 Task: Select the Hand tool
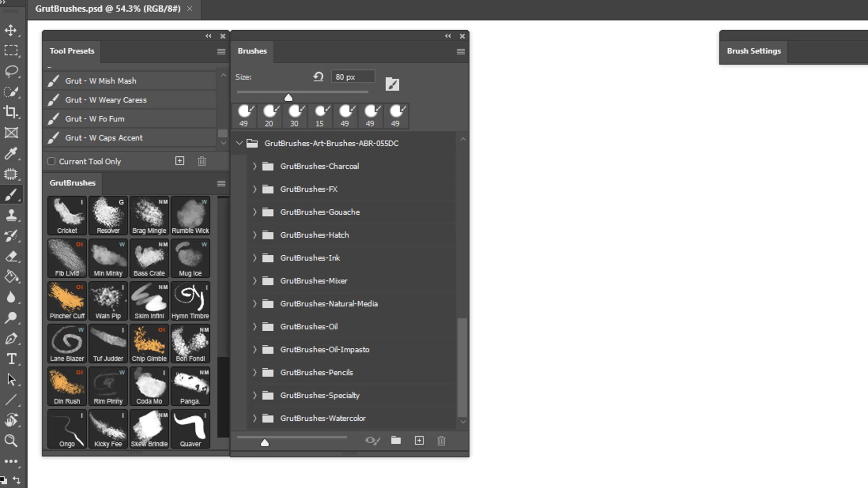(x=11, y=420)
